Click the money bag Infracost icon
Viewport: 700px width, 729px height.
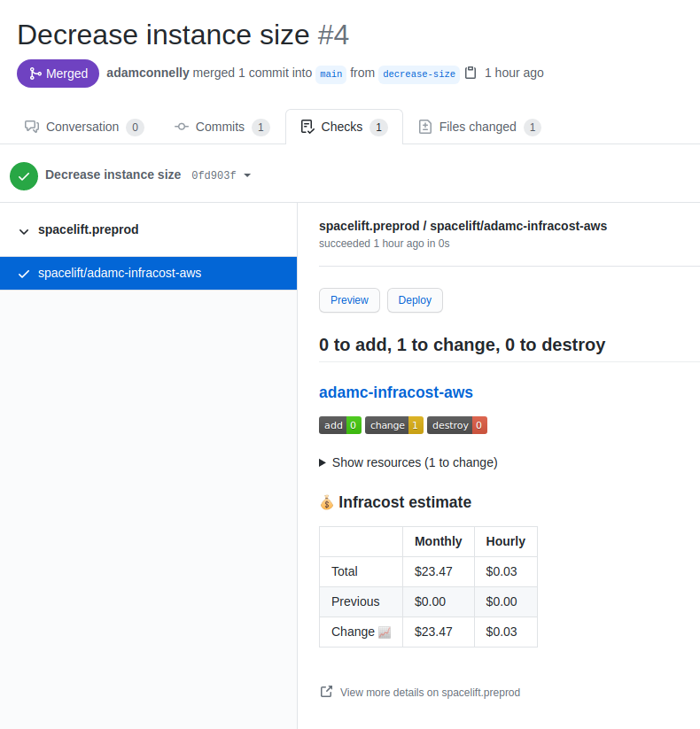(327, 503)
